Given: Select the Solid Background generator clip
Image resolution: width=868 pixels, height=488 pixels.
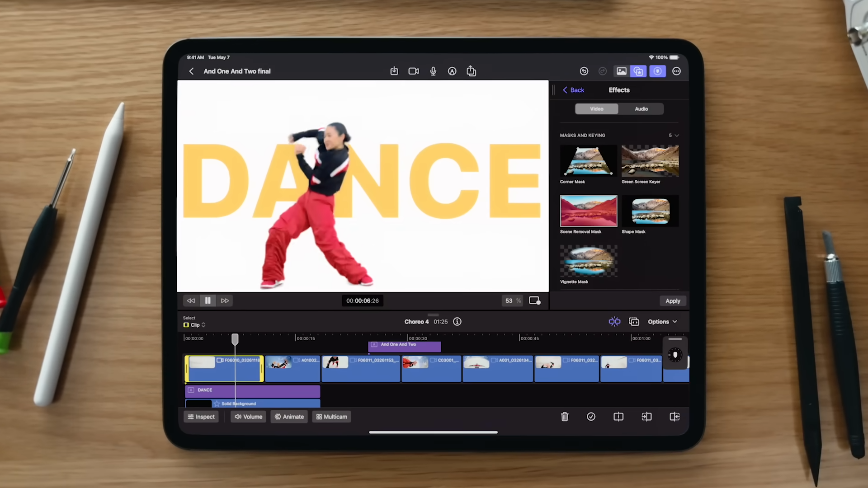Looking at the screenshot, I should click(x=253, y=404).
